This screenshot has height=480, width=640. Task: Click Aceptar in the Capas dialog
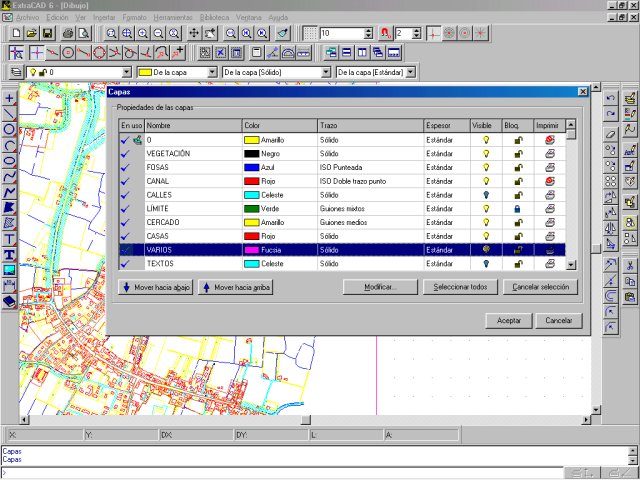click(509, 321)
